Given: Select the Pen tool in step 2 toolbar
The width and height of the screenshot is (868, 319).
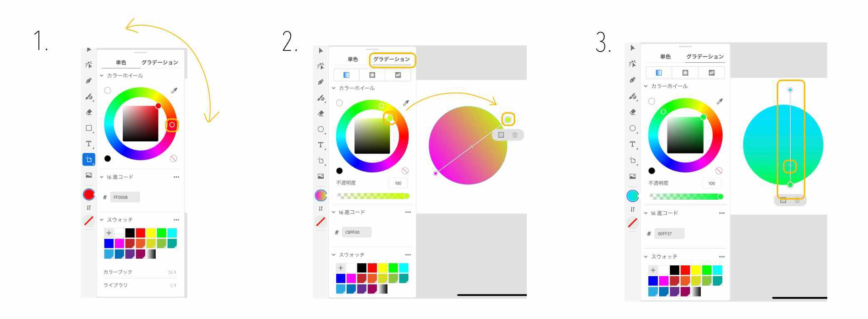Looking at the screenshot, I should coord(320,82).
